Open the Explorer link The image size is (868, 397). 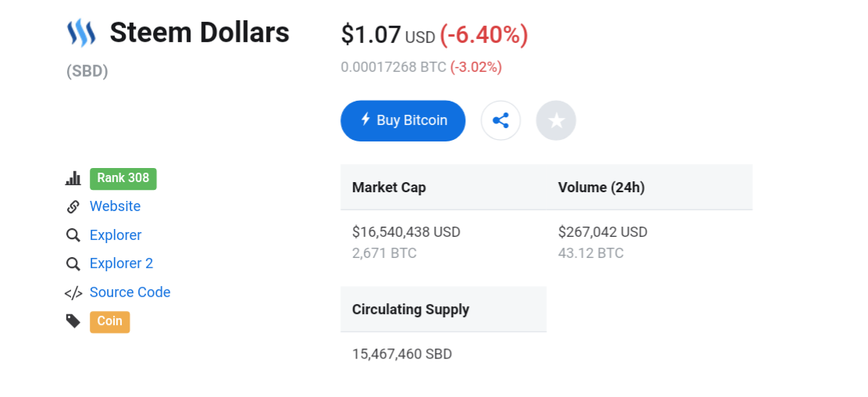click(116, 235)
